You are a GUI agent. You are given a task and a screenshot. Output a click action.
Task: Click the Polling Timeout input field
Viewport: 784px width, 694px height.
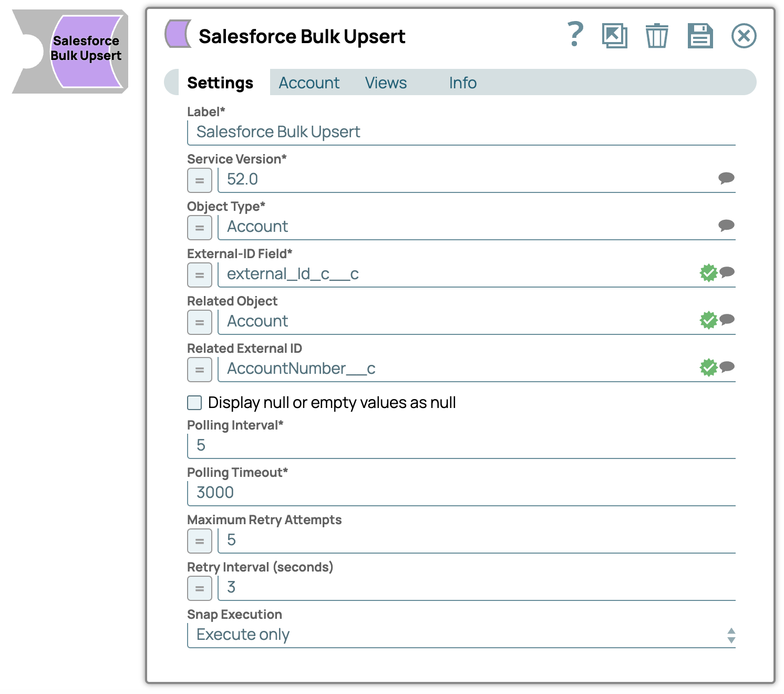(x=461, y=493)
